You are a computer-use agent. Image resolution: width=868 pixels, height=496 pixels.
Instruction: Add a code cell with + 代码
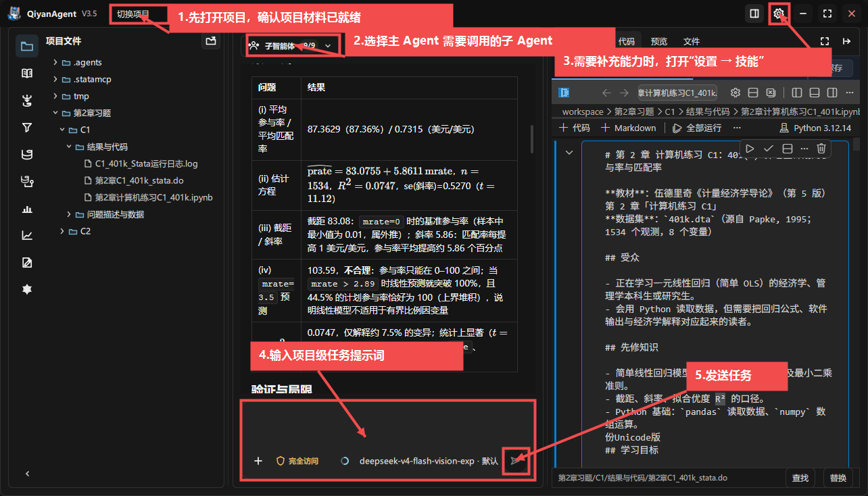575,128
